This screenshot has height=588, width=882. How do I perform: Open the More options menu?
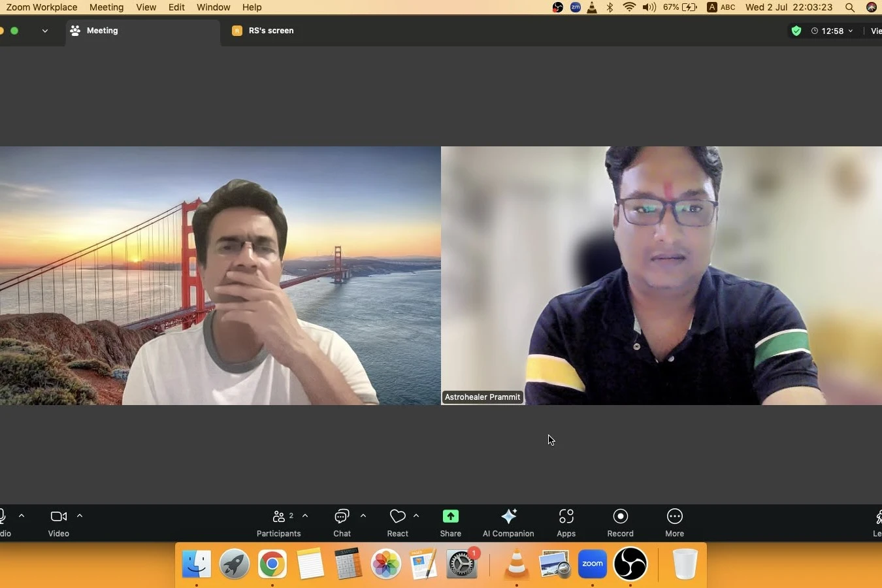tap(674, 523)
